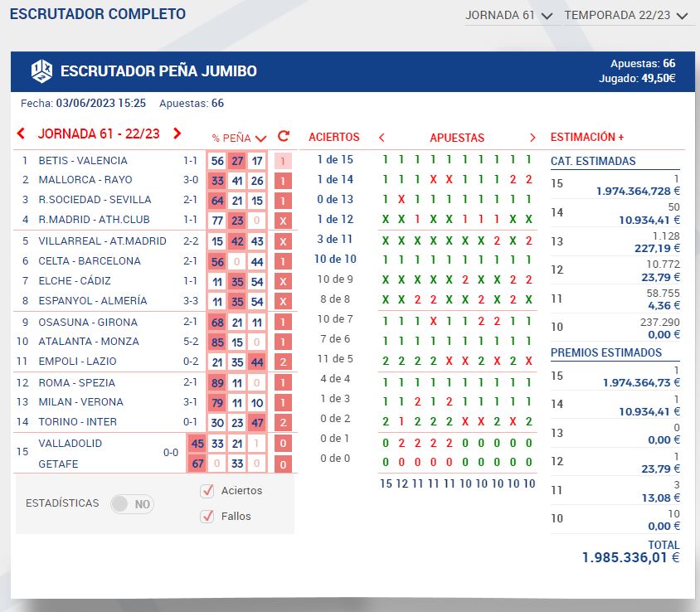Click the 13,08 € estimated prize
The width and height of the screenshot is (700, 612).
[x=661, y=498]
